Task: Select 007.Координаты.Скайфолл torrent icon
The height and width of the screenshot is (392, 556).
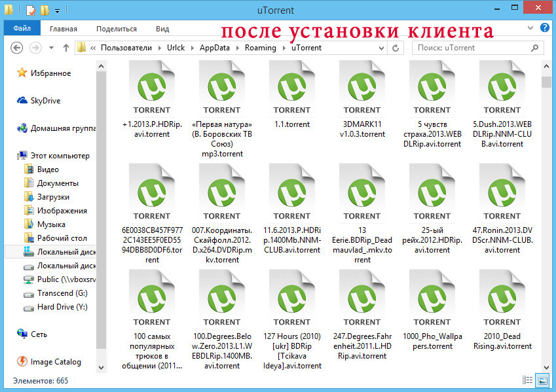Action: coord(222,192)
